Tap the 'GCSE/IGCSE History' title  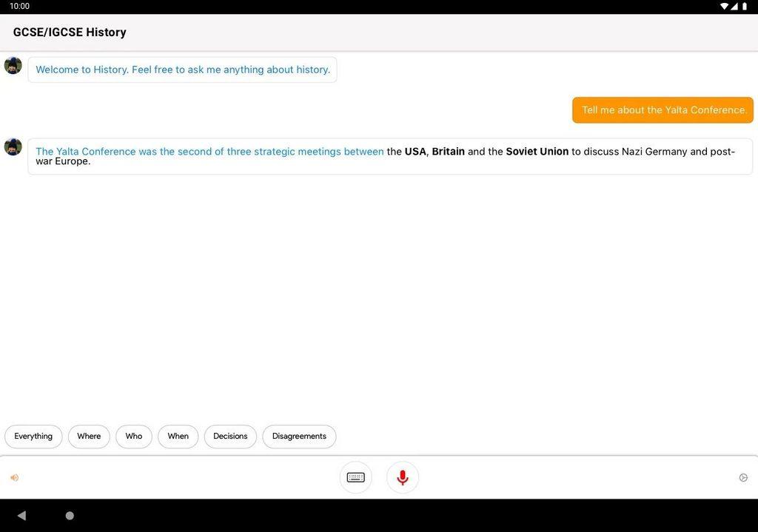click(x=70, y=33)
